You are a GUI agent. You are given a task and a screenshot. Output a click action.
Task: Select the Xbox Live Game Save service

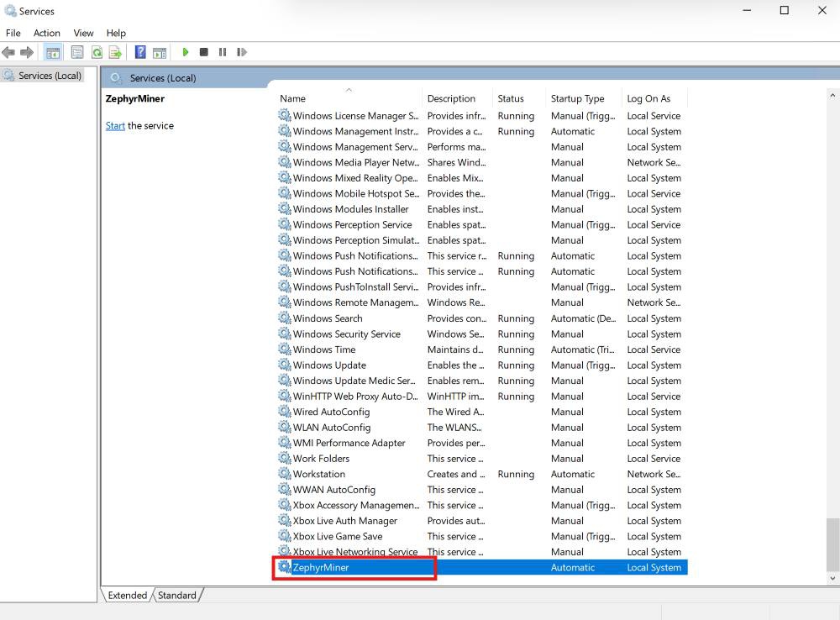[481, 536]
